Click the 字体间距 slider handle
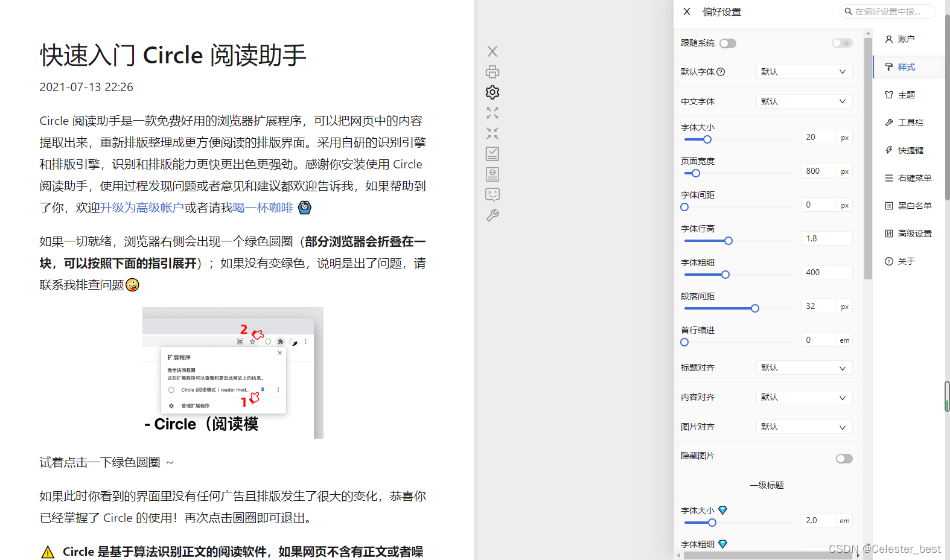Screen dimensions: 950x560 [x=684, y=207]
